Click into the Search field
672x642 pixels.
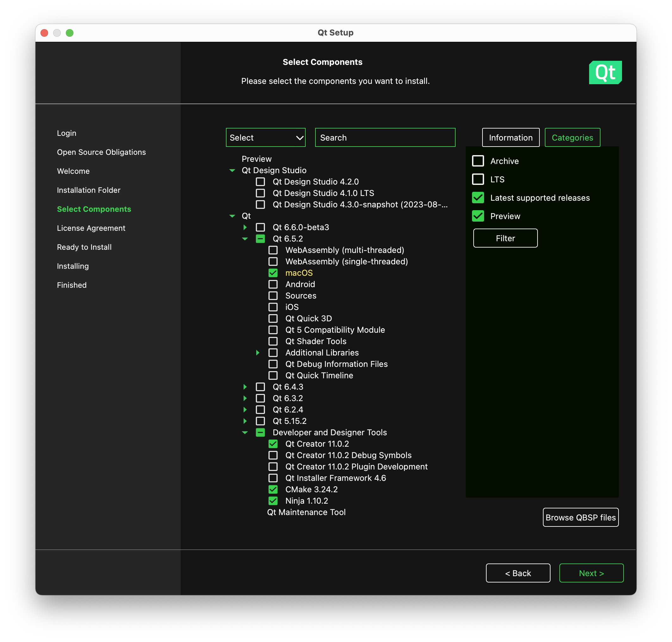tap(385, 138)
